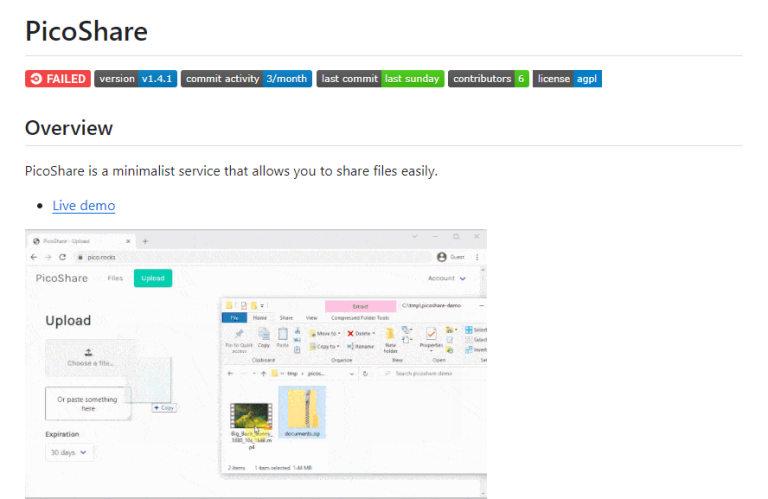Viewport: 768px width, 499px height.
Task: Click the version v1.4.1 badge
Action: (135, 79)
